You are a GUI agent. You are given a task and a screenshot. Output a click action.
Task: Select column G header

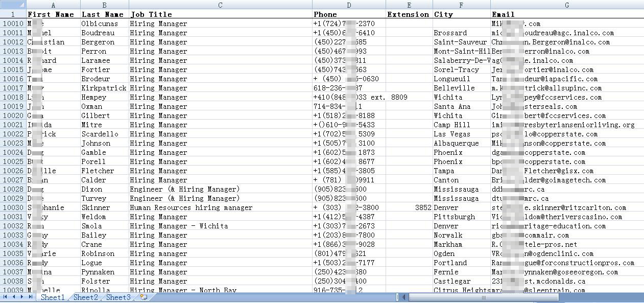point(567,5)
